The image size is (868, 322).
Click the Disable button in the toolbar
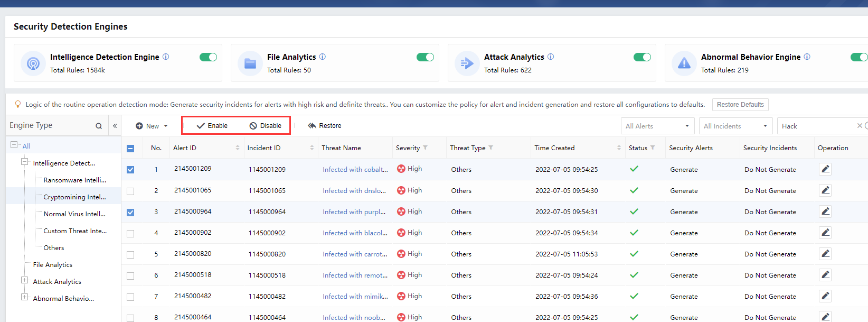(266, 126)
